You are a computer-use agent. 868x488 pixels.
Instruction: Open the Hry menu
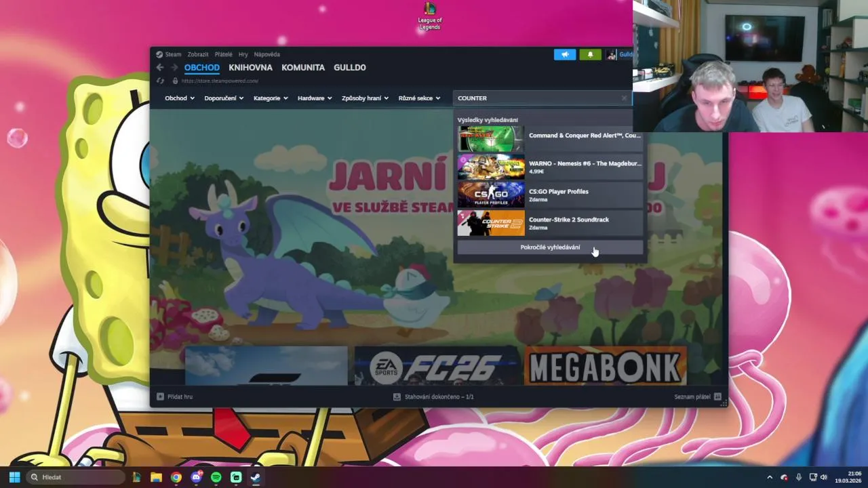[x=243, y=54]
